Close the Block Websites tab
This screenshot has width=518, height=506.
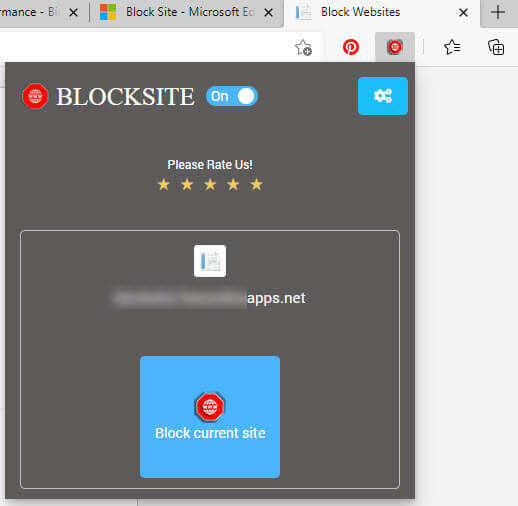click(x=463, y=13)
